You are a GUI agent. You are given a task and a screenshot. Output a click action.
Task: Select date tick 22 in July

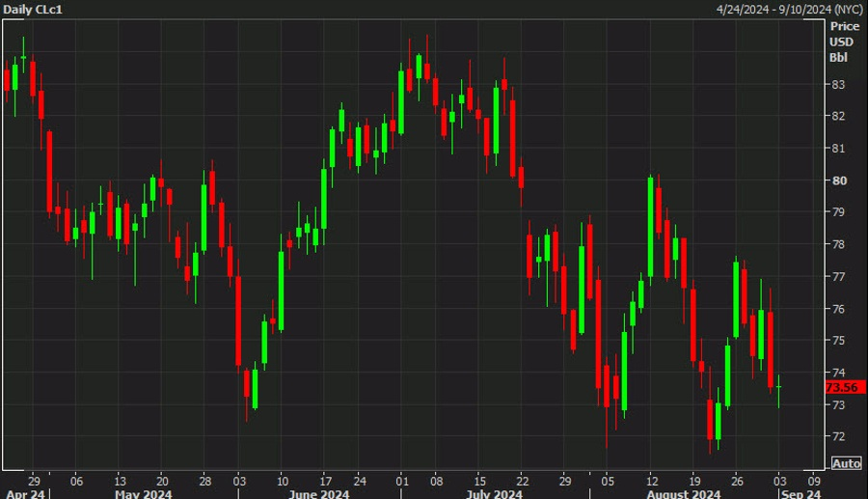point(522,481)
